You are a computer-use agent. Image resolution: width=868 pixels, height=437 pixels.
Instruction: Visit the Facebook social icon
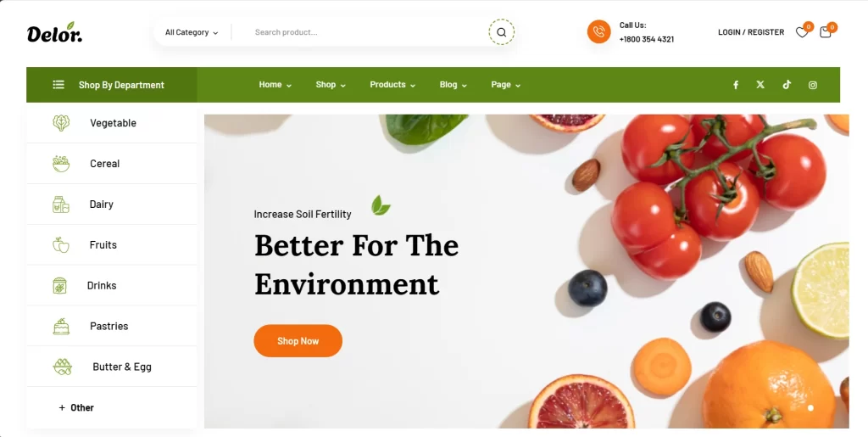tap(736, 85)
